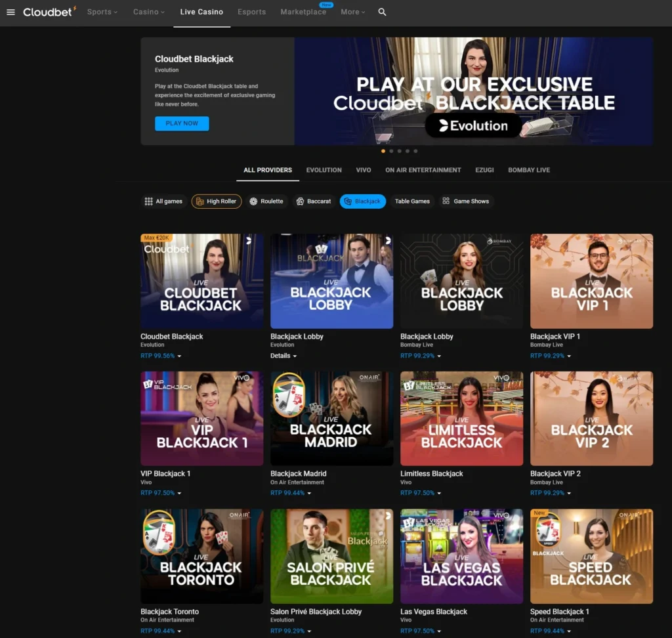Screen dimensions: 672x638
Task: Go to the fourth carousel slide dot
Action: [x=408, y=151]
